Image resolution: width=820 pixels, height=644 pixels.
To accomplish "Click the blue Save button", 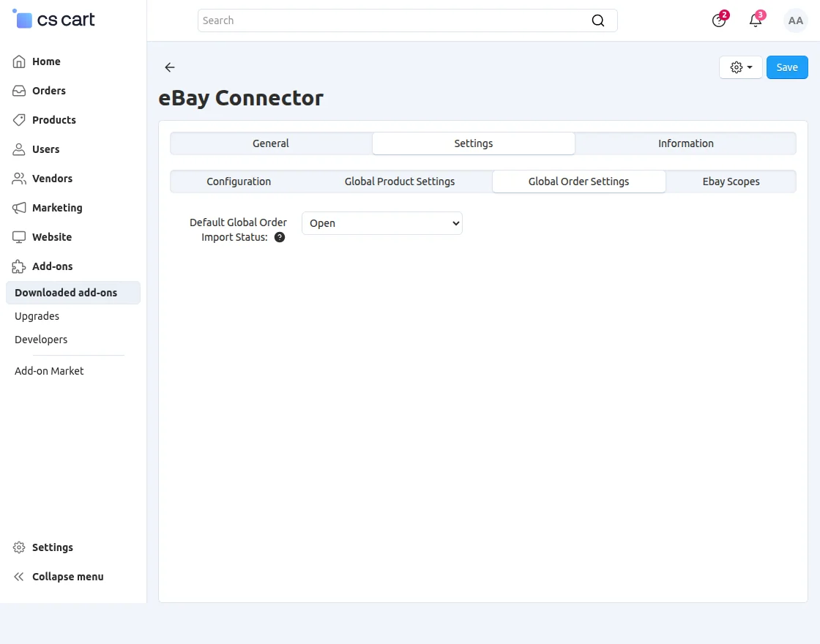I will [787, 67].
